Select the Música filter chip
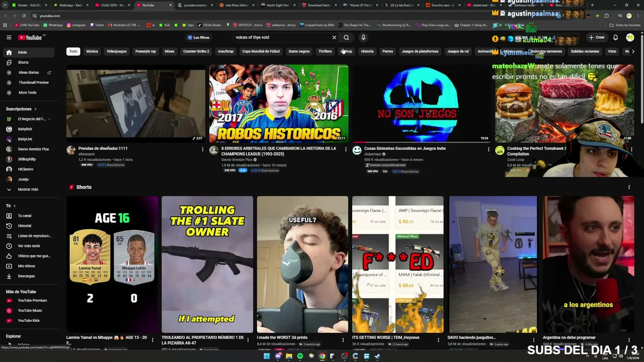Viewport: 644px width, 362px height. pyautogui.click(x=92, y=51)
